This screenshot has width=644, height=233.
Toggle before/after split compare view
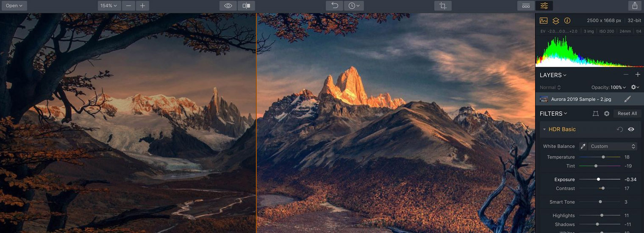(x=246, y=6)
